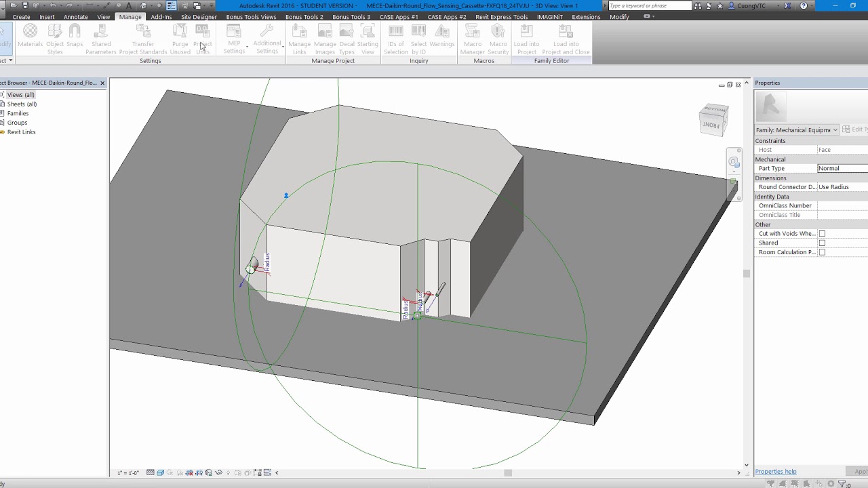Open Shared Parameters dialog
Image resolution: width=868 pixels, height=488 pixels.
[x=101, y=39]
